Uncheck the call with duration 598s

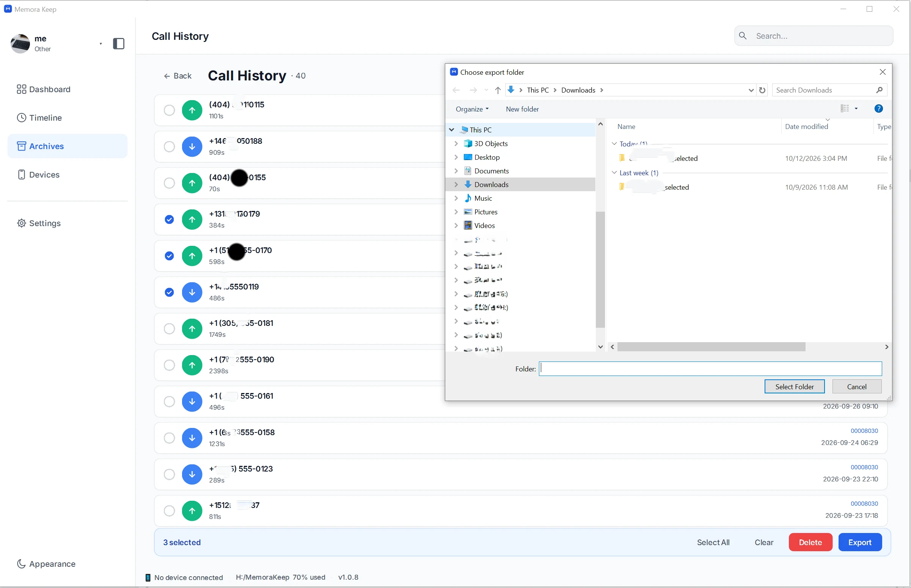[169, 256]
